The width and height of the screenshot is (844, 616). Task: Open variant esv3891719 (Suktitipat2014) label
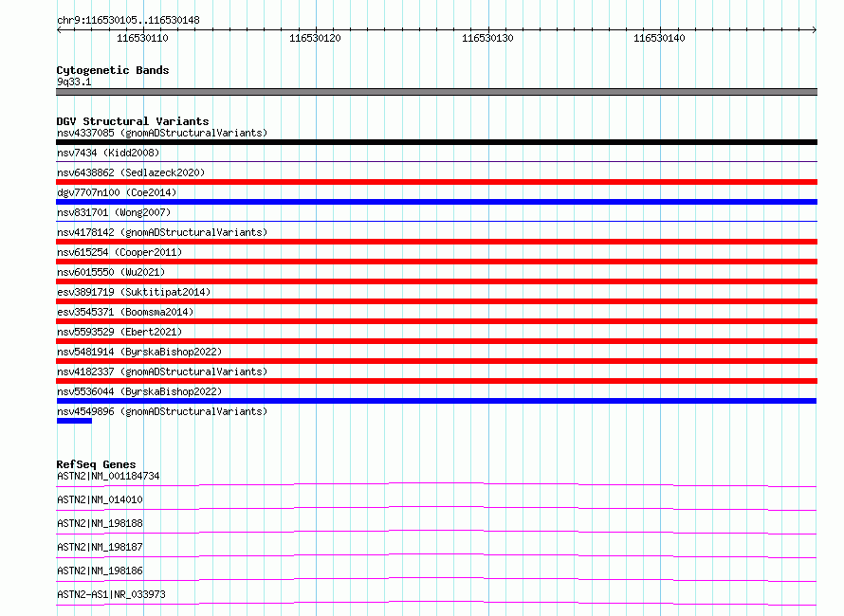(134, 292)
